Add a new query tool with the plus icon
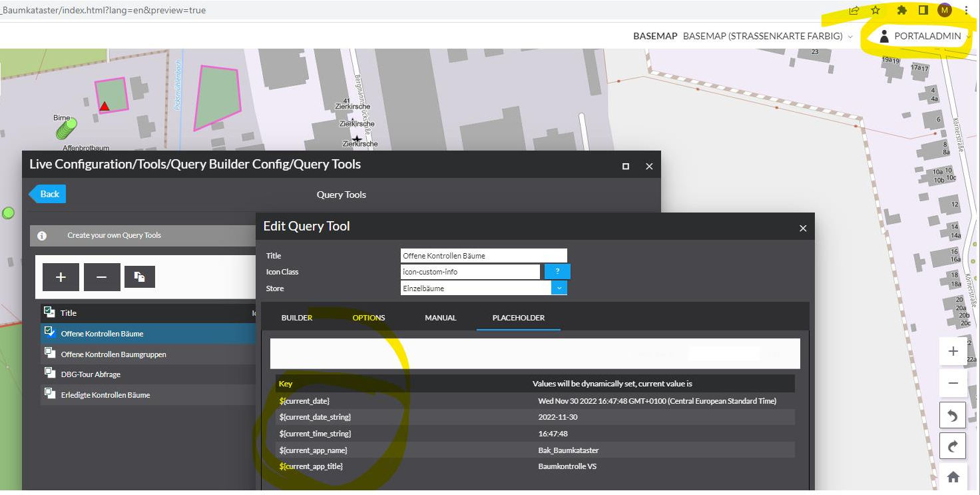This screenshot has height=495, width=980. pos(61,276)
